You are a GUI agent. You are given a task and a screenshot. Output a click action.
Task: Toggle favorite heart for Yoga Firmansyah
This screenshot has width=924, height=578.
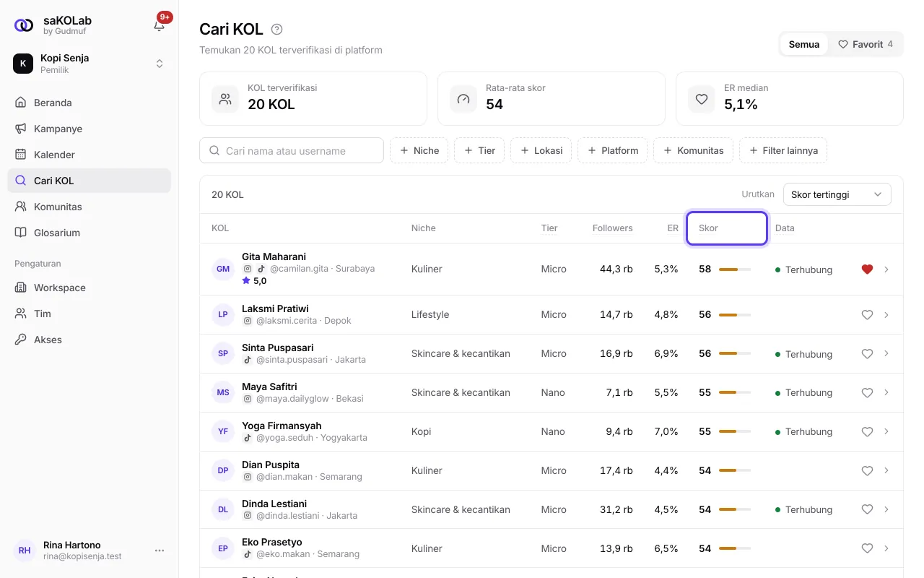pyautogui.click(x=867, y=432)
